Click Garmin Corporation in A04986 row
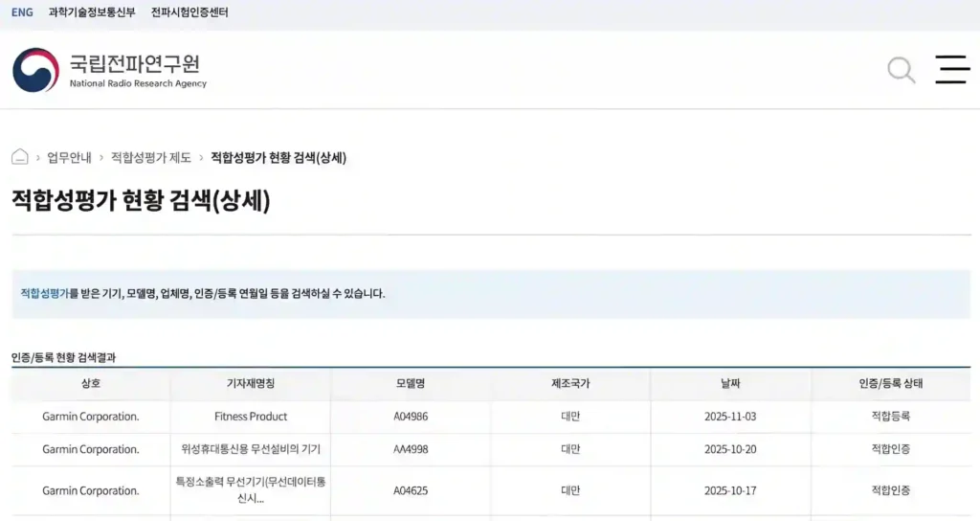Image resolution: width=980 pixels, height=521 pixels. coord(91,417)
